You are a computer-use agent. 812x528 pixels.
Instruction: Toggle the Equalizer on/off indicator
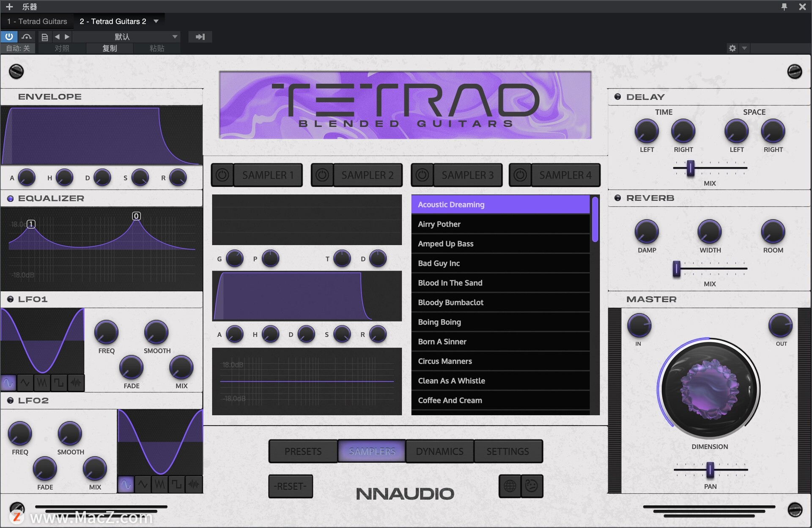(x=10, y=198)
